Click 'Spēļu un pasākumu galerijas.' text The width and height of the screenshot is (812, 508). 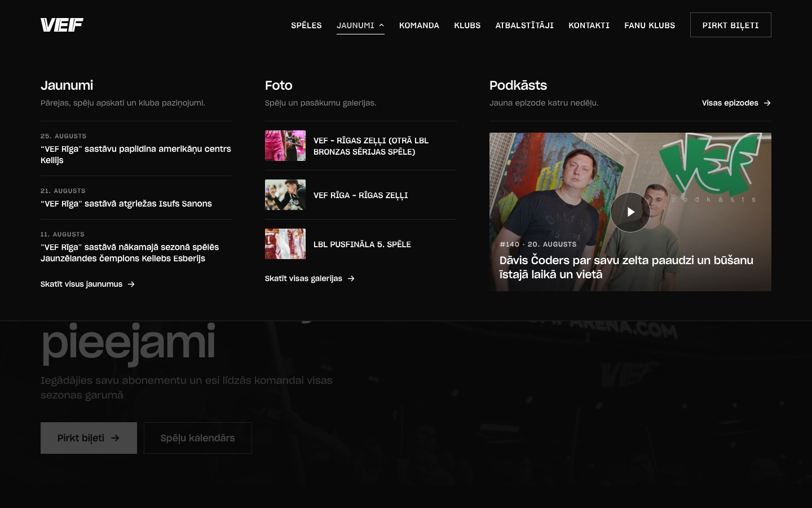[x=321, y=103]
